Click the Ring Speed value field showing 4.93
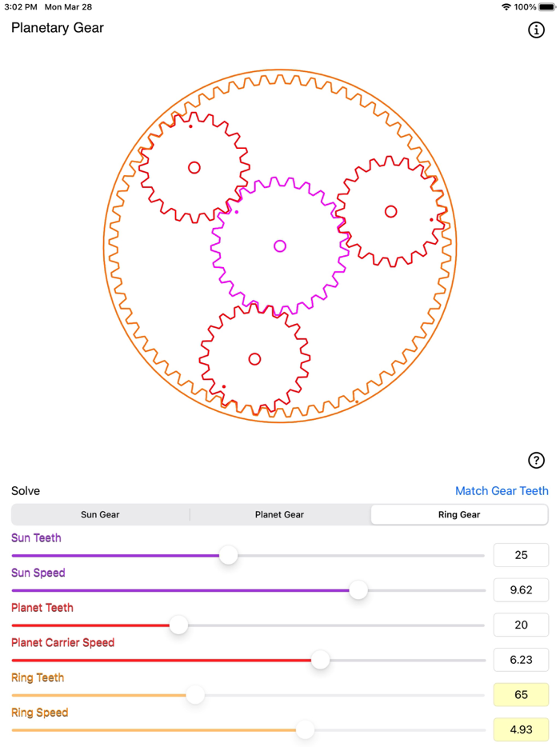 tap(521, 729)
